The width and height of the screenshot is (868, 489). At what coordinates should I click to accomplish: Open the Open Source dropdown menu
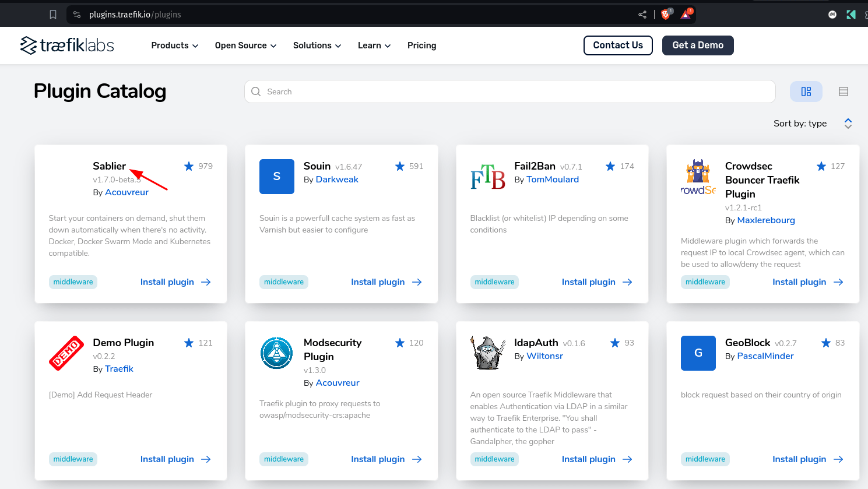(x=245, y=45)
